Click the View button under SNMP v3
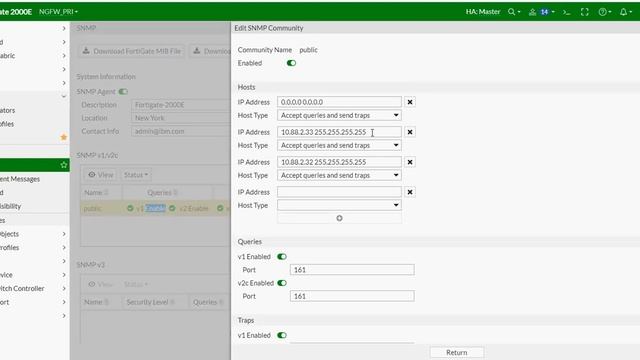This screenshot has width=640, height=360. pos(100,284)
